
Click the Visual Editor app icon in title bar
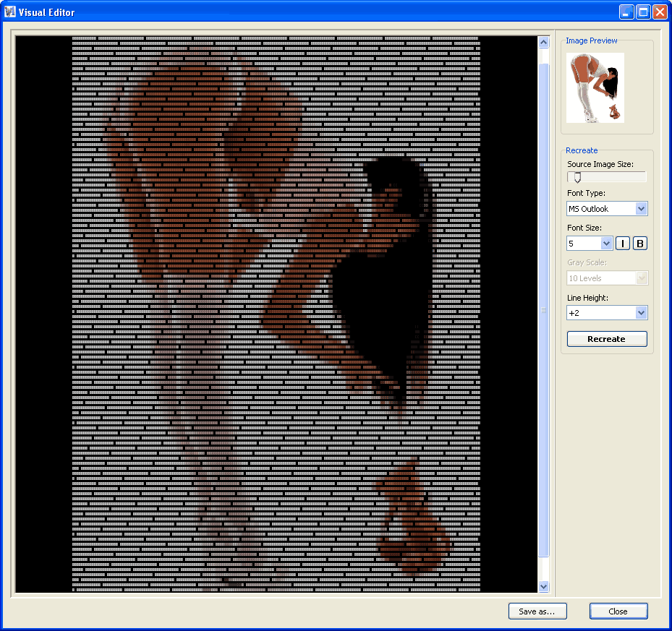[10, 12]
